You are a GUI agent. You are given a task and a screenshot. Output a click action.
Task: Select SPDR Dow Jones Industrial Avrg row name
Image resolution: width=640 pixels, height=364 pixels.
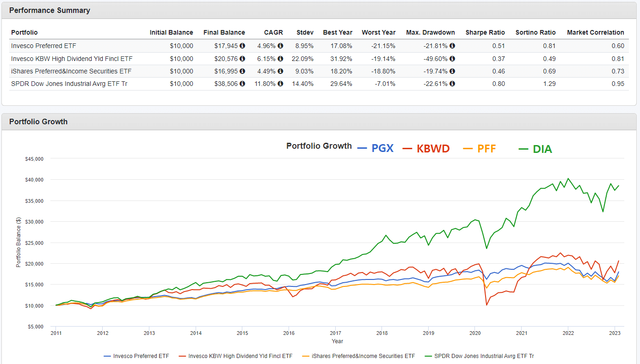(68, 84)
